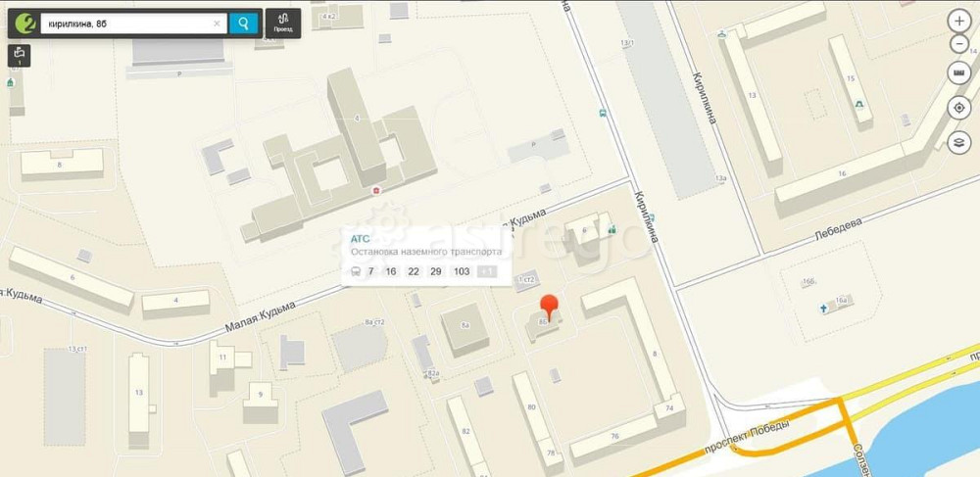980x477 pixels.
Task: Zoom out with the minus button
Action: tap(959, 44)
